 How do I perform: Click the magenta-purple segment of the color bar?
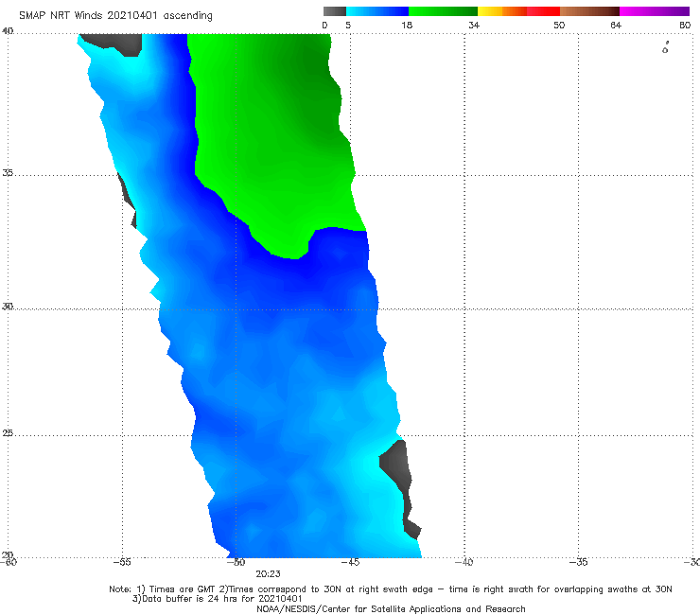pos(655,11)
